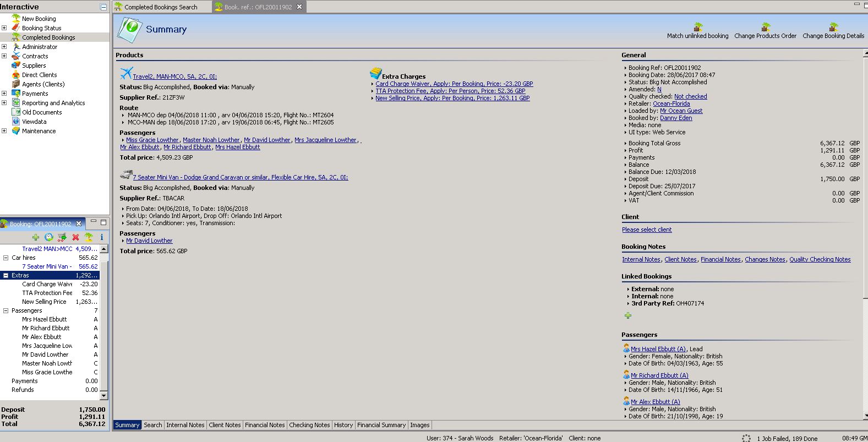The height and width of the screenshot is (442, 868).
Task: Open the History tab
Action: click(343, 425)
